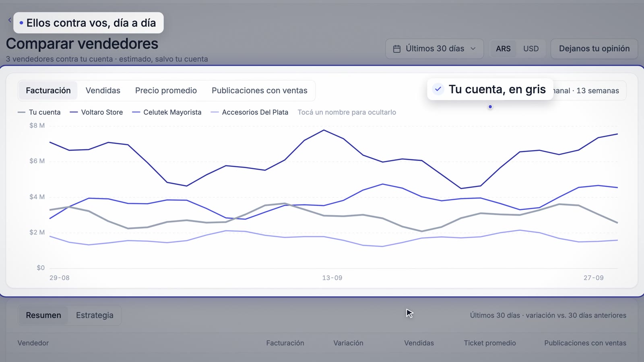Click the Tocá un nombre para ocultarlo hint
This screenshot has height=362, width=644.
tap(347, 112)
